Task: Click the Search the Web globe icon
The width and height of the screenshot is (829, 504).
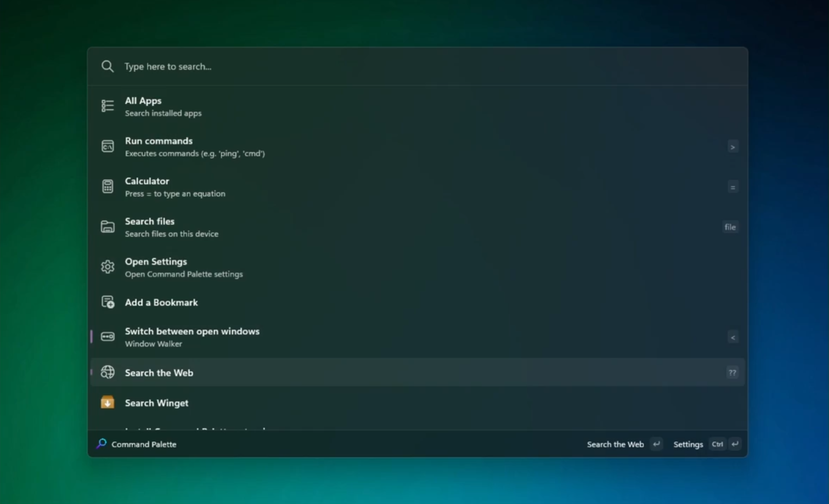Action: (x=107, y=372)
